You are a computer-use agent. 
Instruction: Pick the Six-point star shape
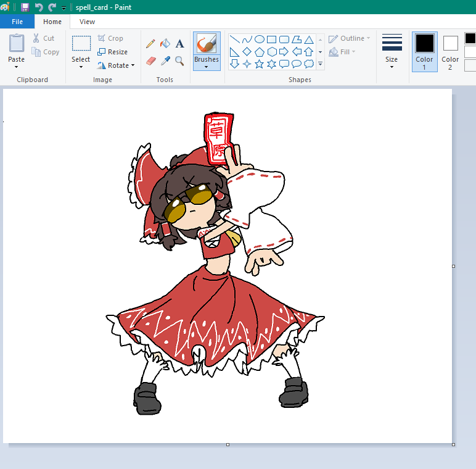(x=272, y=64)
